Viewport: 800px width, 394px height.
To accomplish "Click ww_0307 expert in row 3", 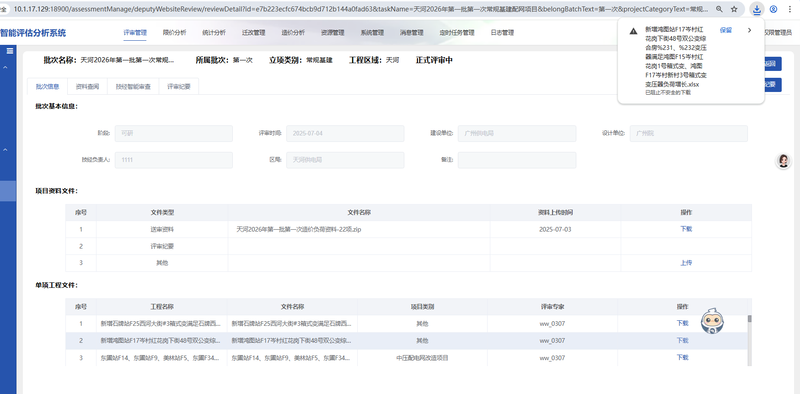I will (x=552, y=358).
